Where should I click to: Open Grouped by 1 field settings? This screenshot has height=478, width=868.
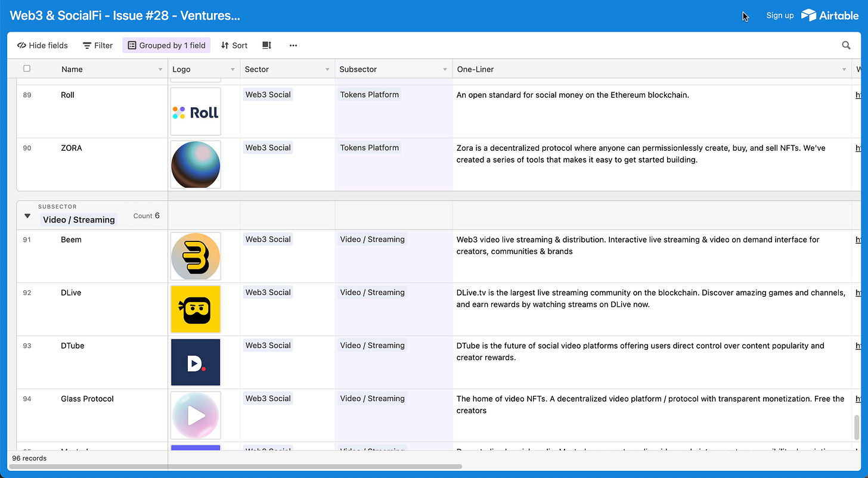[x=166, y=45]
